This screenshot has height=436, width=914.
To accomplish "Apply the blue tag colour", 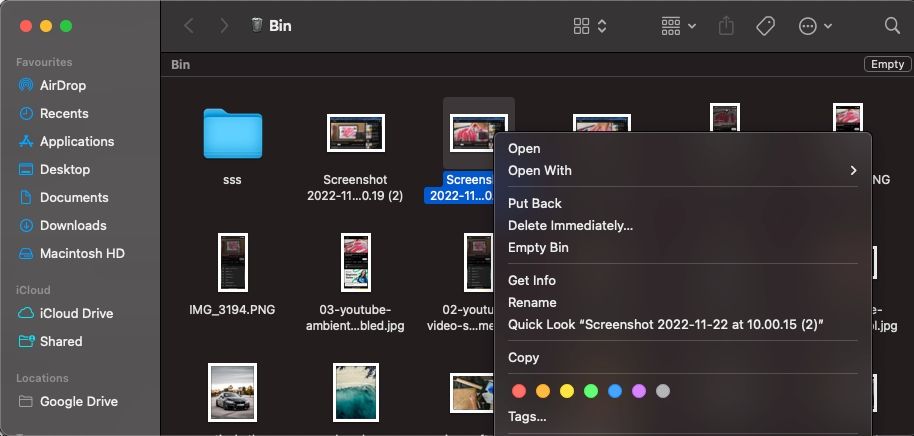I will click(x=615, y=391).
